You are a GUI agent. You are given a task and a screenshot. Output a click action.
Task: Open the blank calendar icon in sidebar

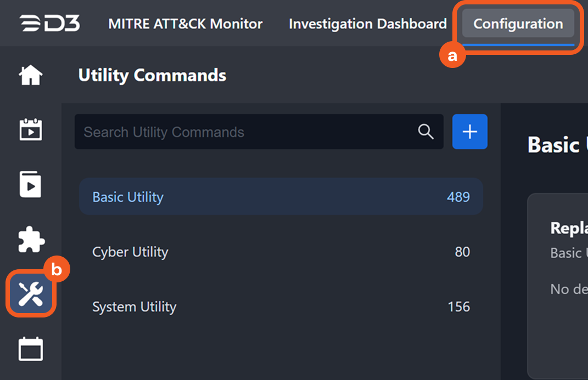31,349
